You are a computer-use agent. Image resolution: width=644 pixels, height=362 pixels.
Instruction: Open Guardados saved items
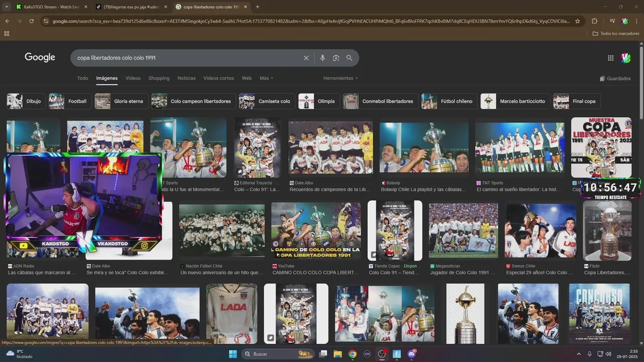(615, 78)
